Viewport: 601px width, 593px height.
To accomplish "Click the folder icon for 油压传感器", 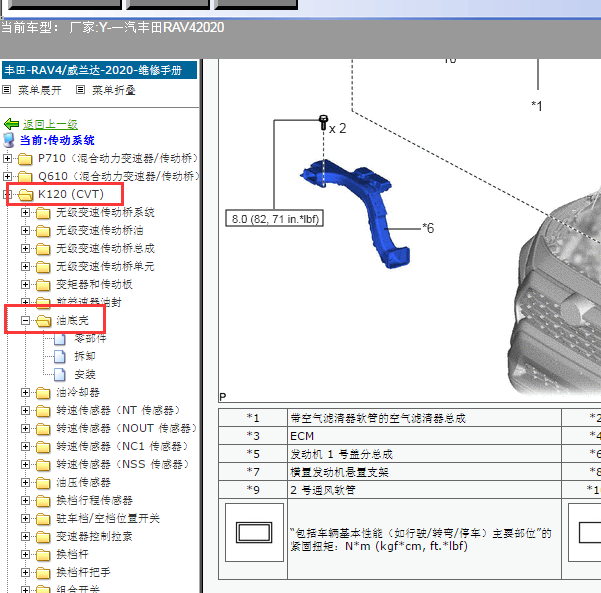I will tap(43, 483).
